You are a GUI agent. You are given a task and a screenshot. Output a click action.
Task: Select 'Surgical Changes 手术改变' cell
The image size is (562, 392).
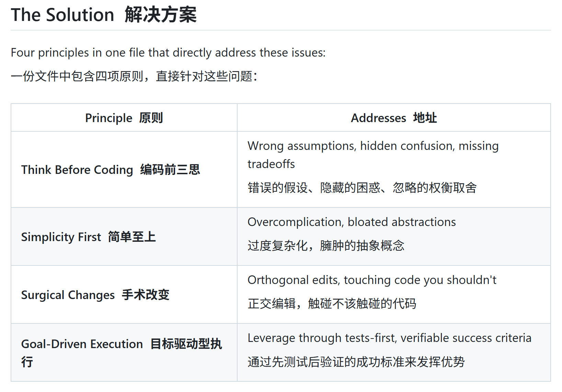[x=124, y=295]
